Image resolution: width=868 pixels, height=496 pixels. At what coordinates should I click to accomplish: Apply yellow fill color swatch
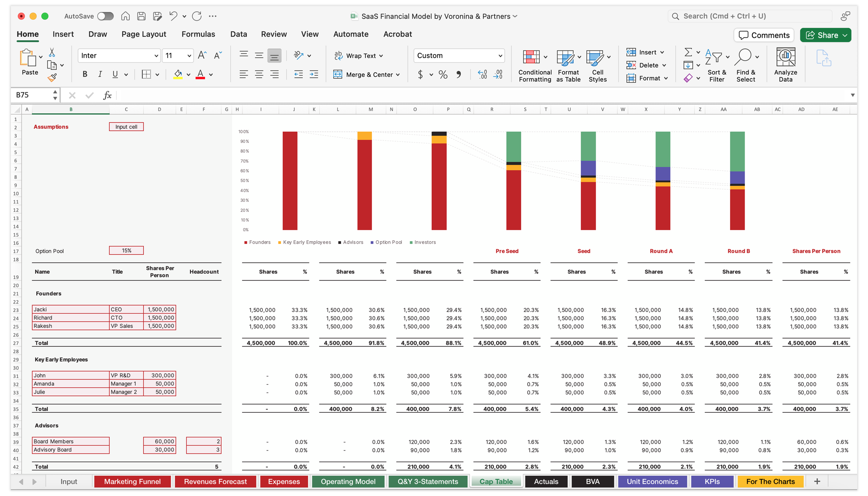pyautogui.click(x=178, y=74)
